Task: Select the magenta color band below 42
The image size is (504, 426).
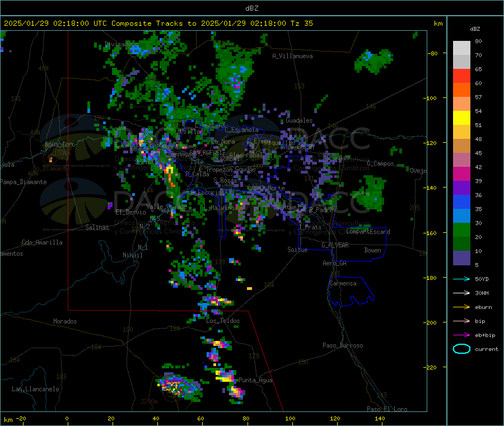Action: click(x=461, y=174)
